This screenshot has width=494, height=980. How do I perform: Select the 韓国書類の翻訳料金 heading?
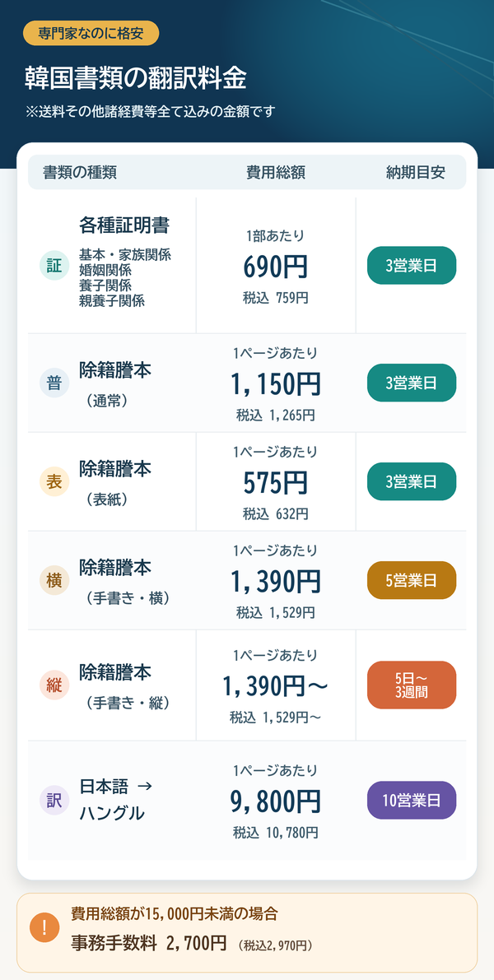(136, 80)
